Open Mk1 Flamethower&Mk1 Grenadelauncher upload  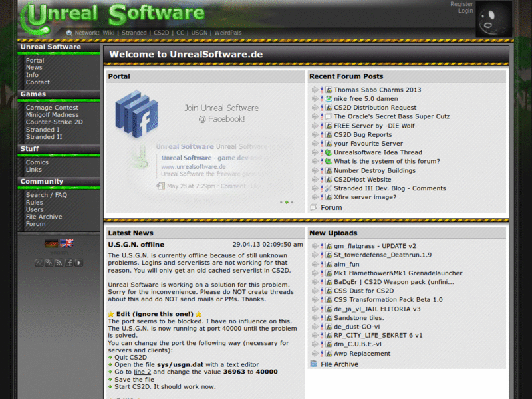(398, 273)
